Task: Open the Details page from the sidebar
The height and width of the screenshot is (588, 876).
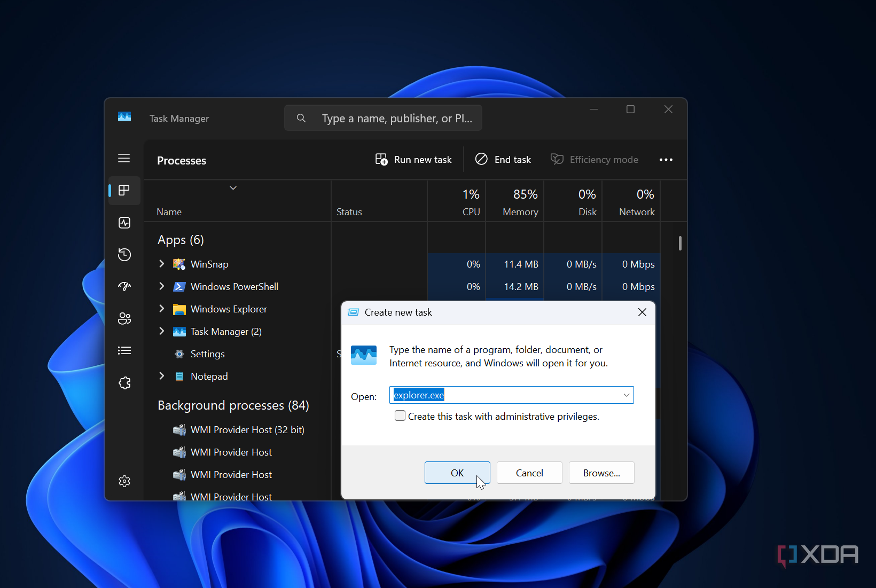Action: click(124, 350)
